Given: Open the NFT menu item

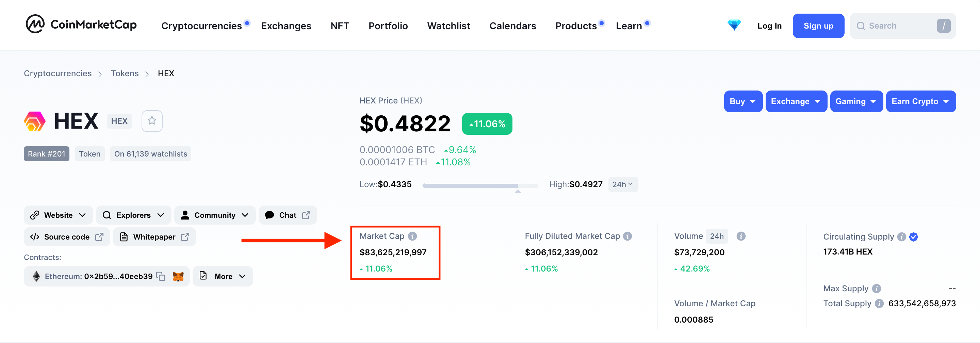Looking at the screenshot, I should click(340, 26).
